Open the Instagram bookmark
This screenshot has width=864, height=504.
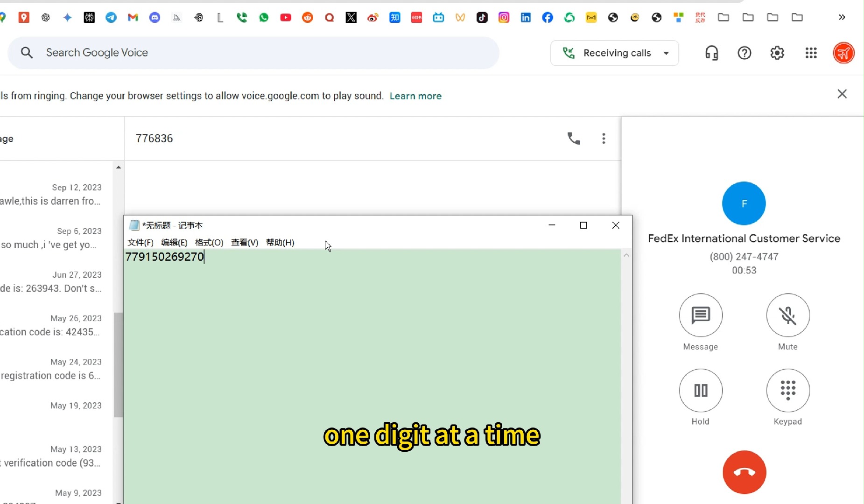(x=504, y=18)
